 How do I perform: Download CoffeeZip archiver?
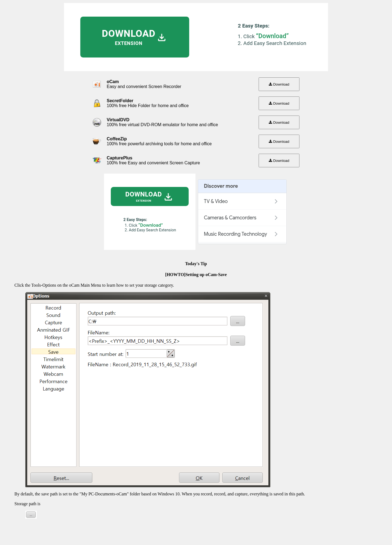click(x=279, y=141)
